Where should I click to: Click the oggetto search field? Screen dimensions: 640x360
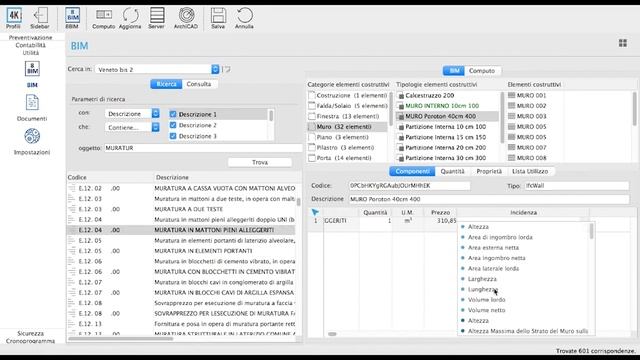click(203, 148)
